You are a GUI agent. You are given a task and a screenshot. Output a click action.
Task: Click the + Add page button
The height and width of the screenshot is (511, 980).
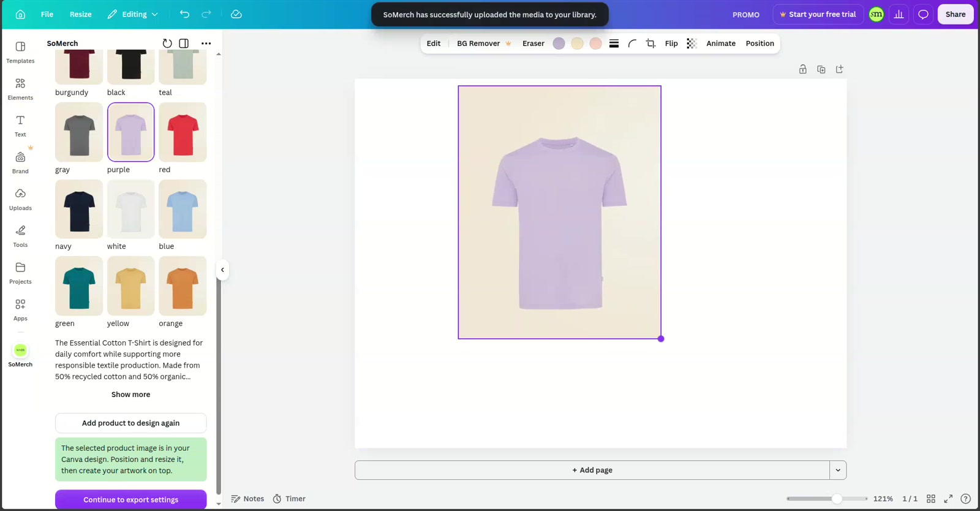592,470
